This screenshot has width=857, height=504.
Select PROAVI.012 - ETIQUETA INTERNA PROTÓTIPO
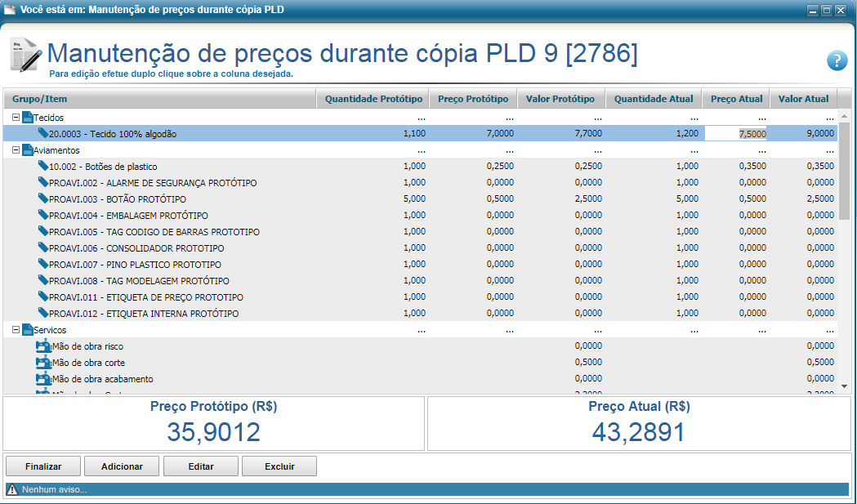coord(420,314)
